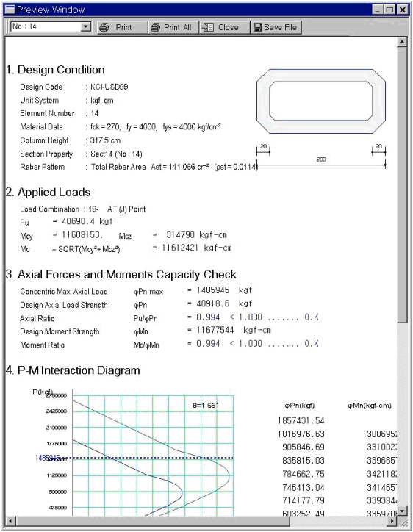413x532 pixels.
Task: Click the column section diagram
Action: (321, 101)
